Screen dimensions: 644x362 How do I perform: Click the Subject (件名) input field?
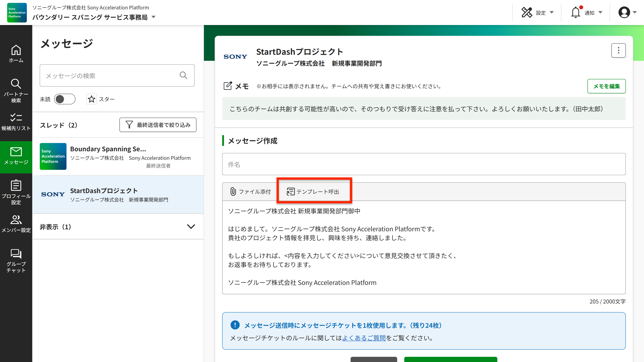coord(424,164)
